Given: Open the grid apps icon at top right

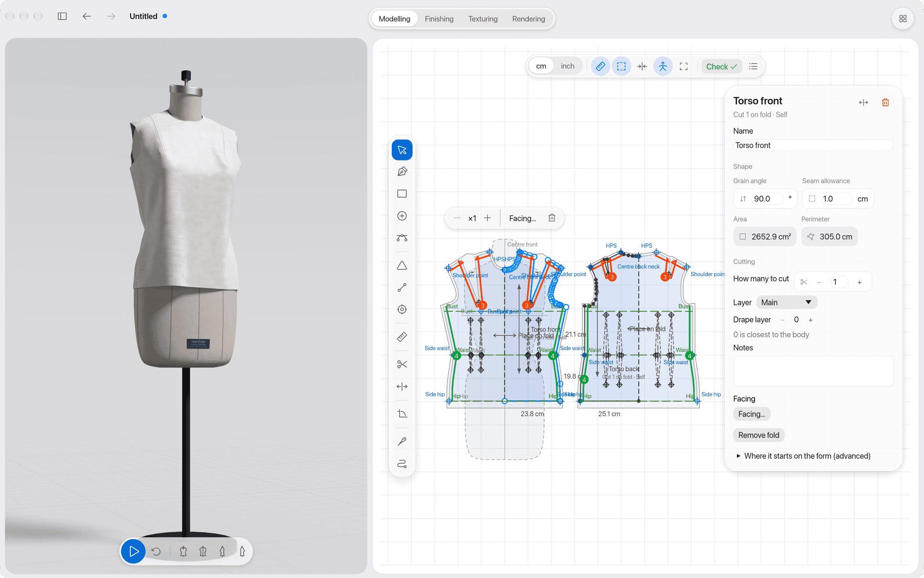Looking at the screenshot, I should pos(903,19).
